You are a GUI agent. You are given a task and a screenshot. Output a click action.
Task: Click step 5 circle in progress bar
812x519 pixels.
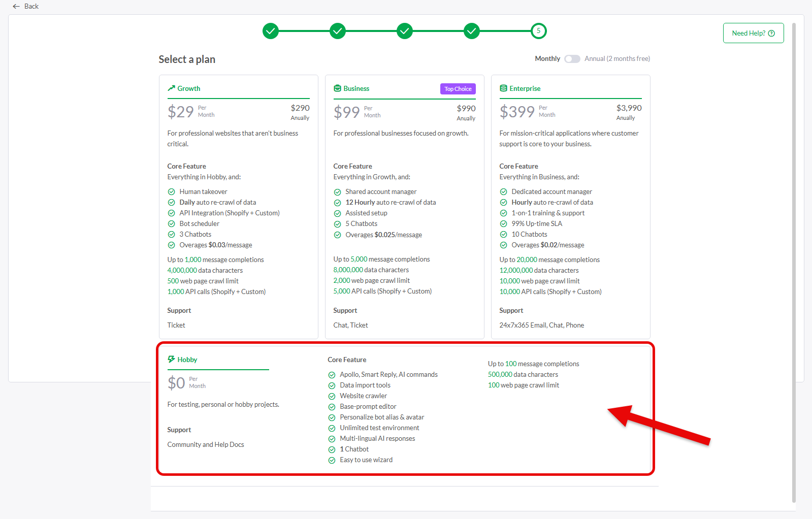539,31
